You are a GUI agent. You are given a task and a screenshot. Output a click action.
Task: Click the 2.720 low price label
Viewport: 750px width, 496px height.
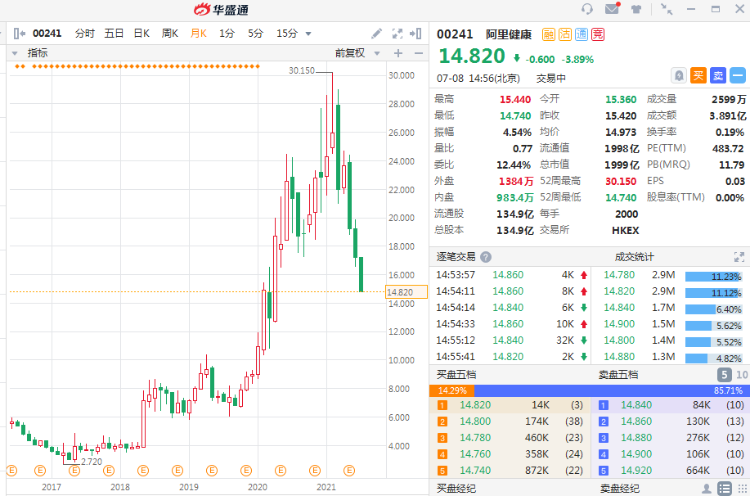[x=91, y=462]
